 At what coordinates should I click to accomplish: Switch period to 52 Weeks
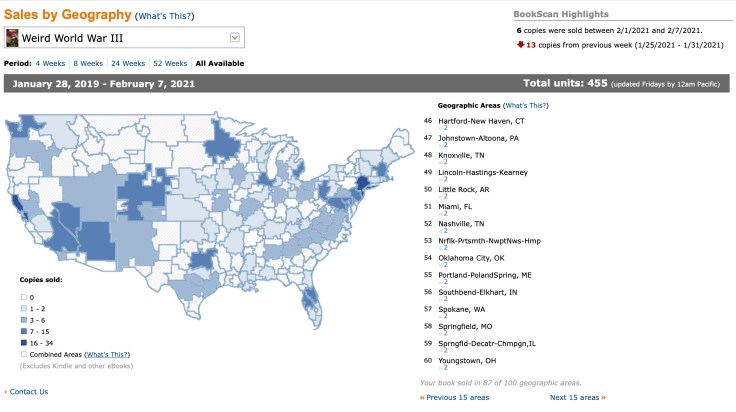pyautogui.click(x=172, y=63)
